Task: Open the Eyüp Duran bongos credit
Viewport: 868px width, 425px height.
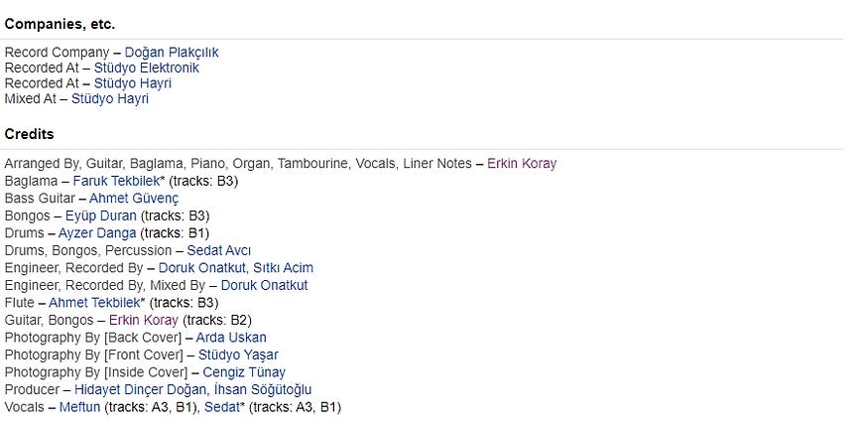Action: (101, 215)
